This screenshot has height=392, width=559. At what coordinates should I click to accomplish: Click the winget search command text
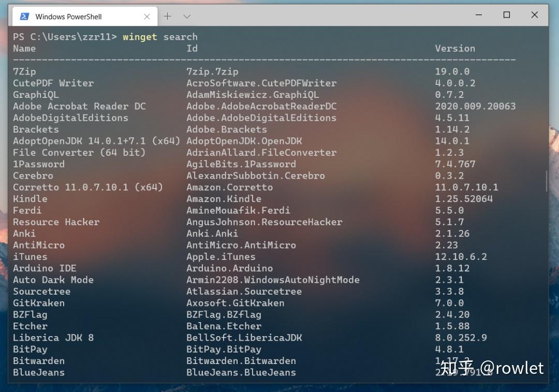tap(160, 37)
